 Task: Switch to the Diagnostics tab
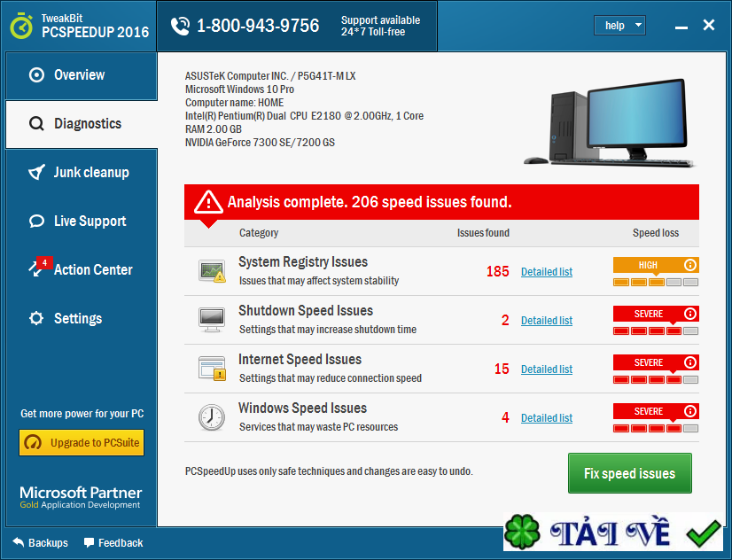tap(82, 124)
